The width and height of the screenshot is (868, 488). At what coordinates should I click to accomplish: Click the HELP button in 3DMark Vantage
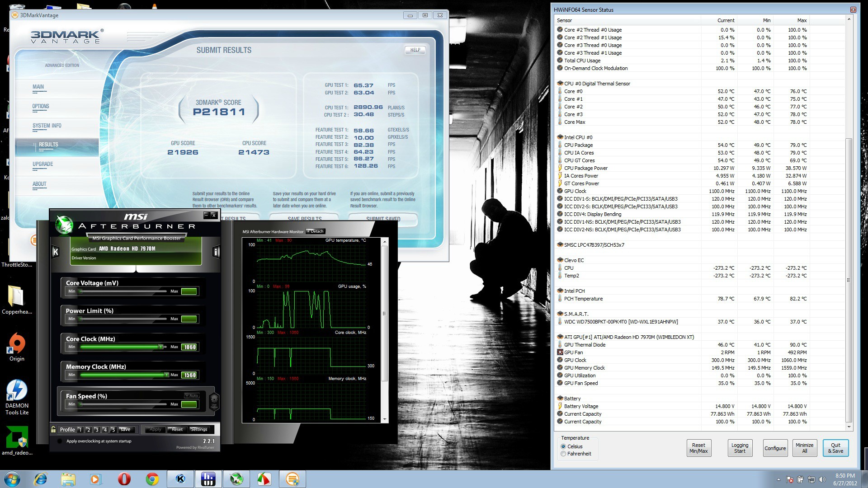point(415,50)
